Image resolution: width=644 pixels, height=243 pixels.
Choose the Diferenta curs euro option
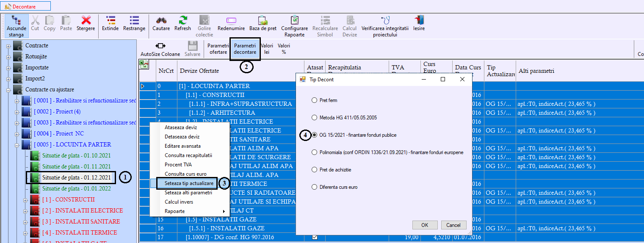pyautogui.click(x=314, y=187)
